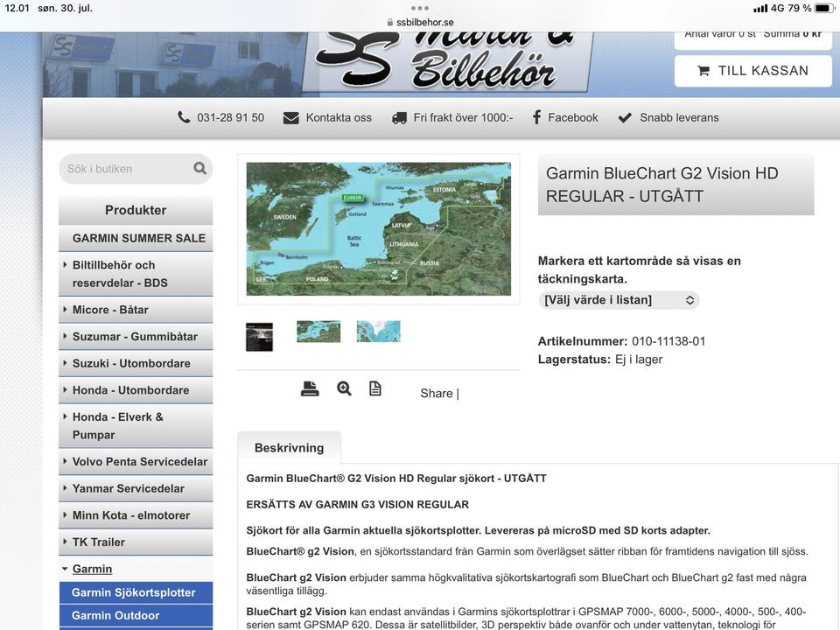840x630 pixels.
Task: Expand the Micore - Båtar category
Action: coord(136,310)
